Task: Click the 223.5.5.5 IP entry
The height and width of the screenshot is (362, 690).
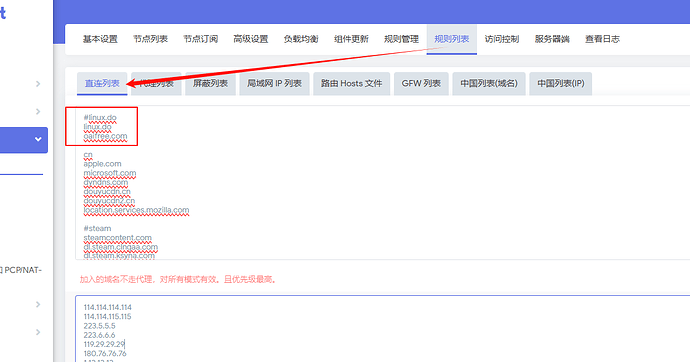Action: [x=99, y=325]
